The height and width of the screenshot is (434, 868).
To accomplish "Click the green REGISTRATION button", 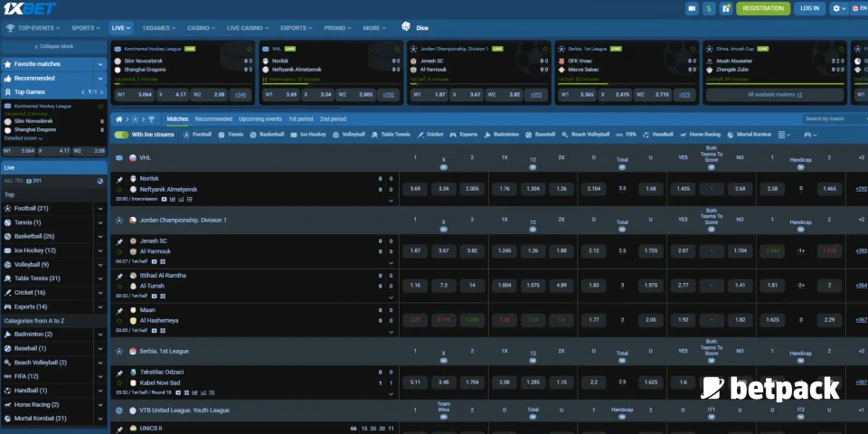I will (x=762, y=8).
